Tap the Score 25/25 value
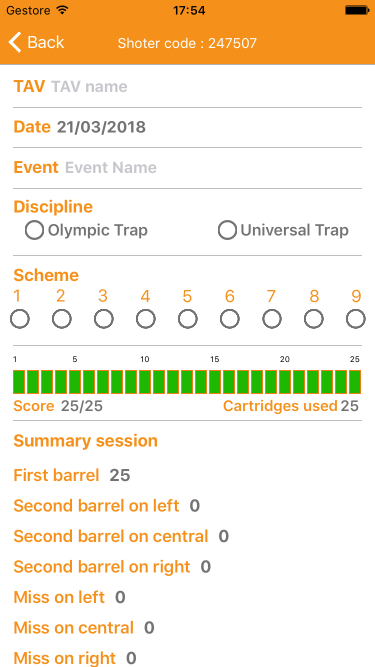Viewport: 375px width, 667px height. (82, 406)
